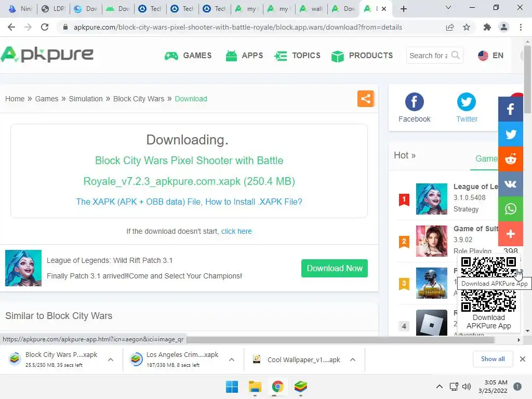Click the green Download Now button

coord(335,269)
